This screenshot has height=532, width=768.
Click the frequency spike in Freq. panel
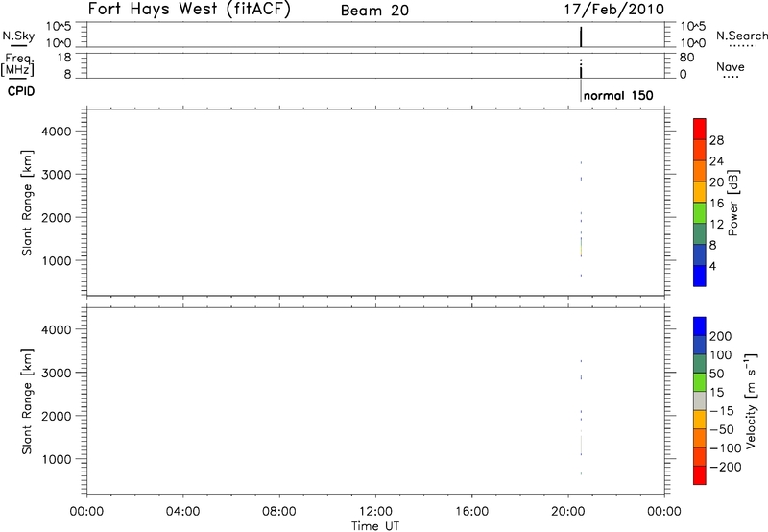[581, 69]
